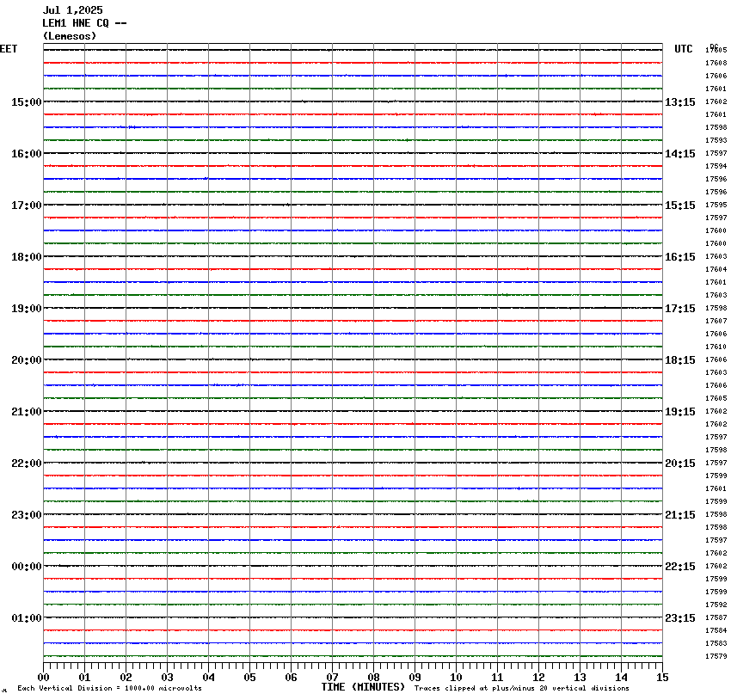Select the DC offset value 17593
731x700 pixels.
(x=716, y=140)
